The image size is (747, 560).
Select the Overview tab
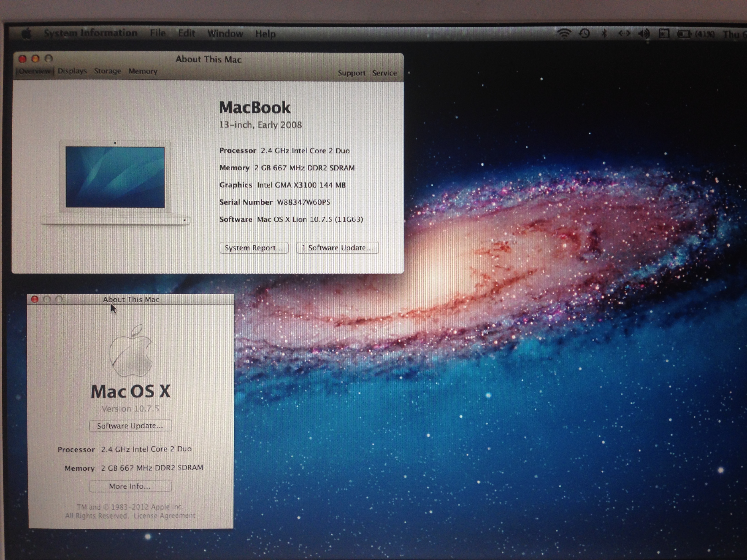[35, 71]
